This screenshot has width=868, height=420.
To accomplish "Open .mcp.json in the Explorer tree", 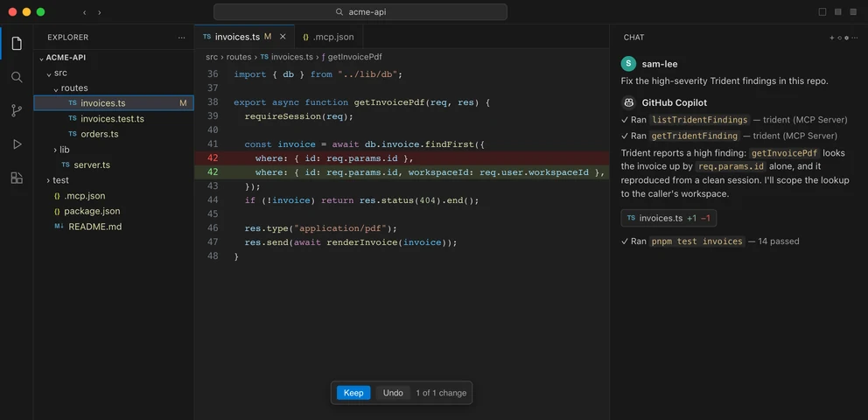I will tap(114, 196).
